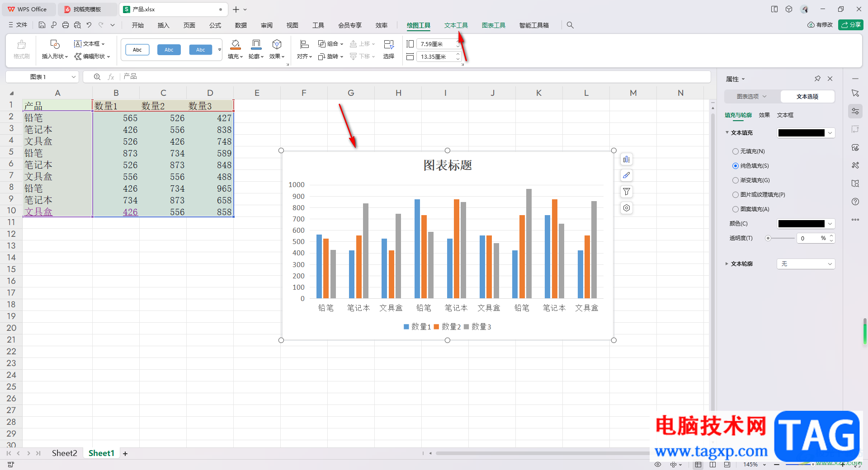Click the Save icon in quick access toolbar
Screen dimensions: 868x470
tap(42, 25)
